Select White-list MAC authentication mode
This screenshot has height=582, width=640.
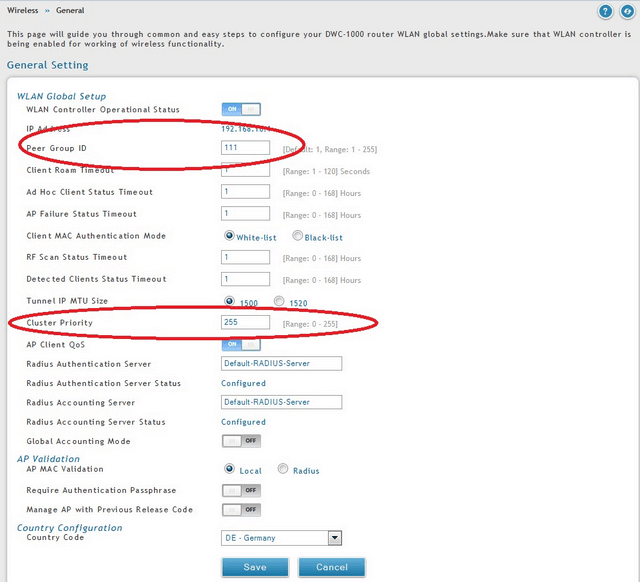(229, 236)
